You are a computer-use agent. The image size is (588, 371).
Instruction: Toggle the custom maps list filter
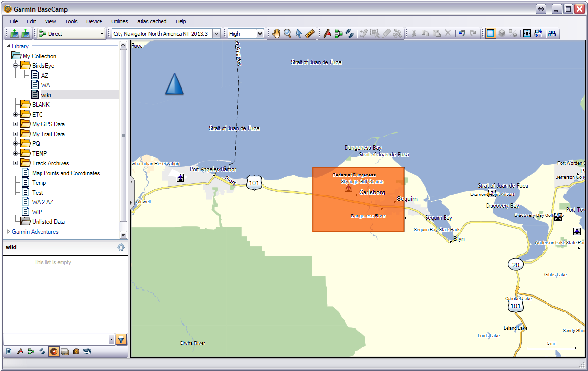(x=65, y=351)
